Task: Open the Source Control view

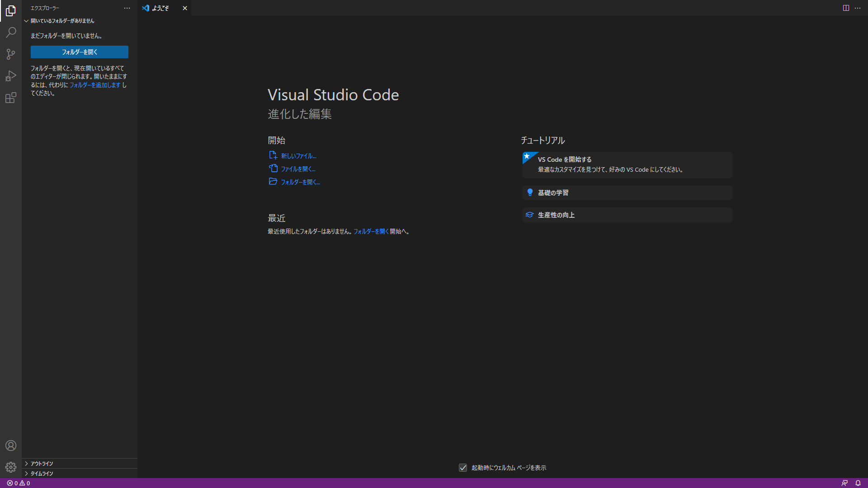Action: pos(11,54)
